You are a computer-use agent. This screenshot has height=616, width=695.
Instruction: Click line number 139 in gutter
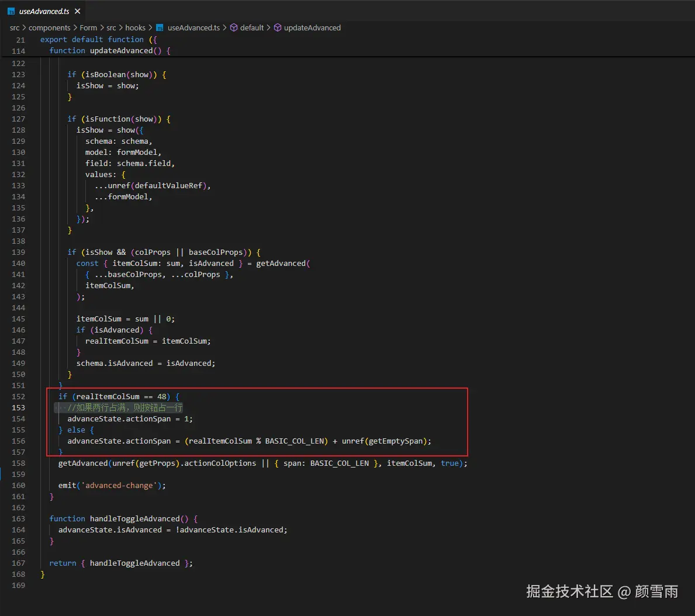18,252
